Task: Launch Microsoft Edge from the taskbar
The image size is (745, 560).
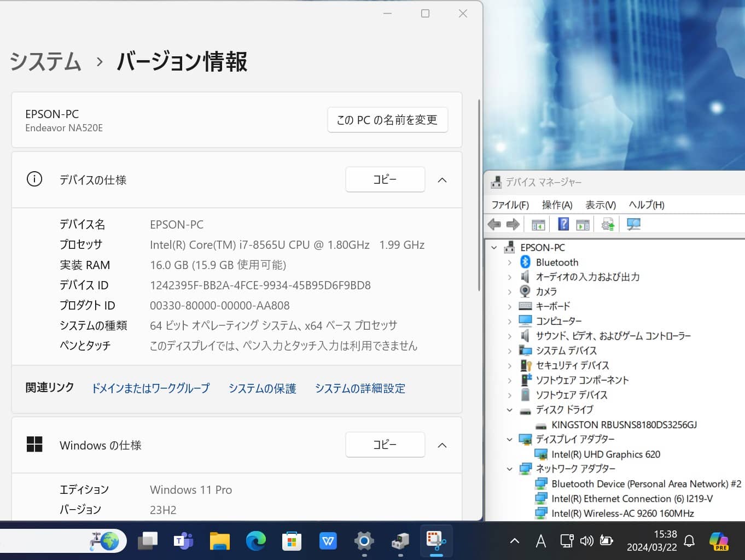Action: tap(255, 541)
